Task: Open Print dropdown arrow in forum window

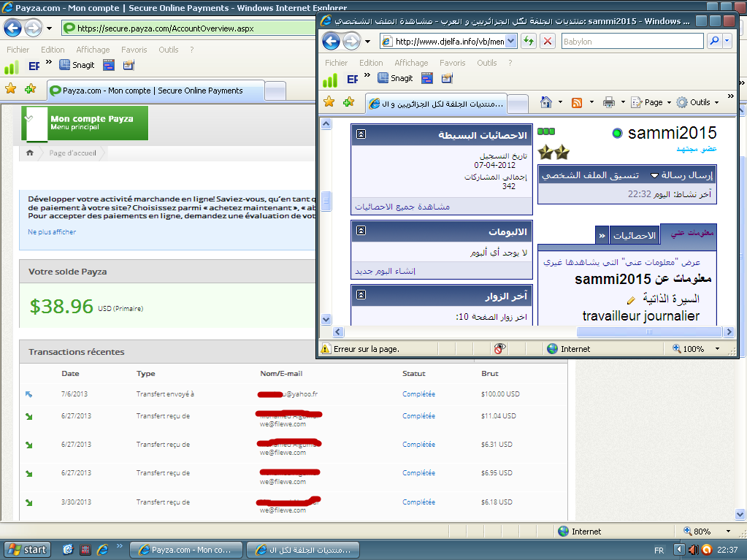Action: click(x=623, y=102)
